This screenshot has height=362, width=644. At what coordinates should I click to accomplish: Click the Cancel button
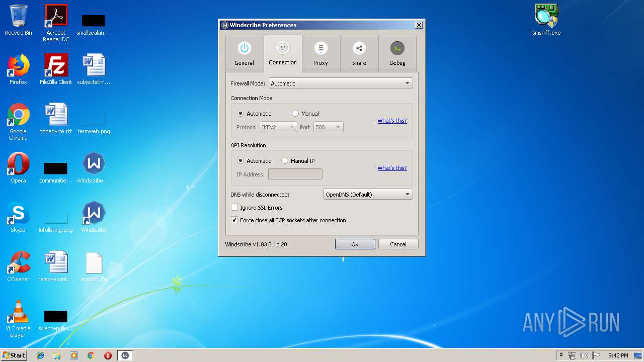pos(398,244)
